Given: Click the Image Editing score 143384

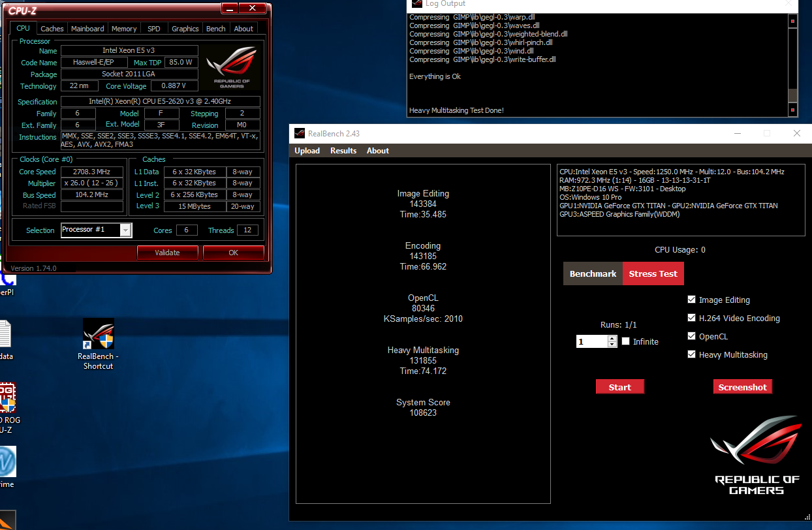Looking at the screenshot, I should coord(423,204).
